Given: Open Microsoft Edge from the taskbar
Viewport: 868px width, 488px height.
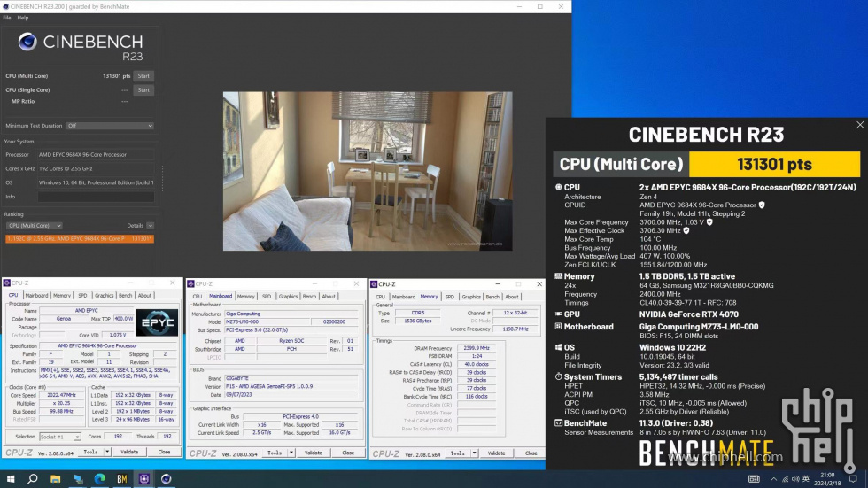Looking at the screenshot, I should [x=99, y=478].
